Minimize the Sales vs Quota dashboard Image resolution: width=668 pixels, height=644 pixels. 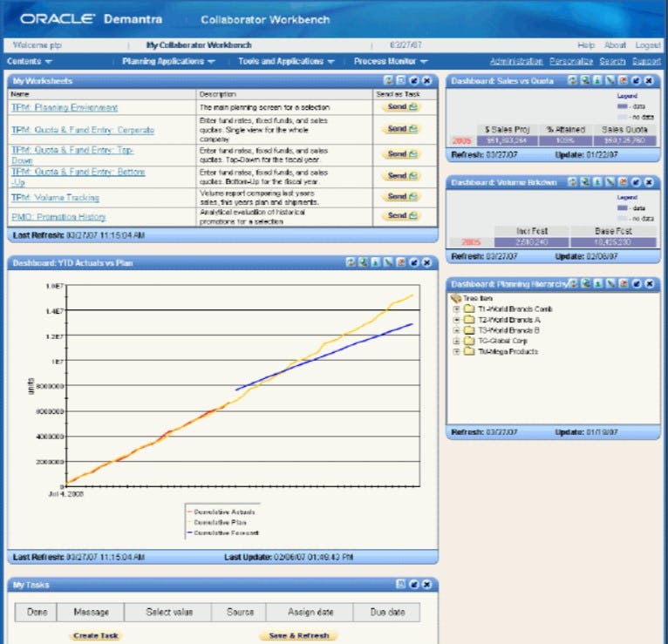click(636, 80)
